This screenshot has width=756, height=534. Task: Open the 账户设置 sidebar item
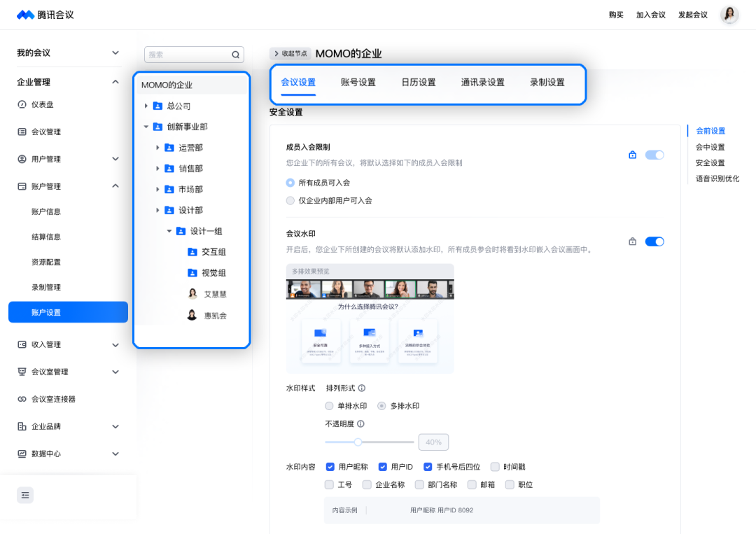(x=68, y=312)
